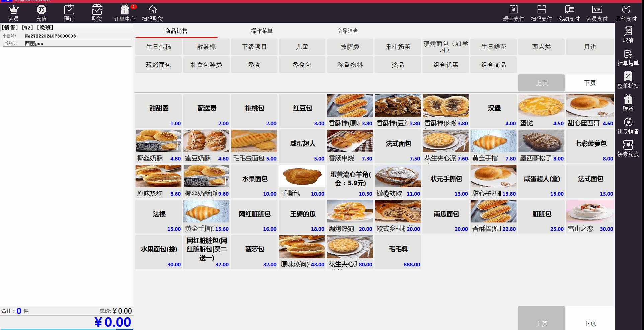
Task: Add 橄榄软欧 priced 11.00
Action: (x=398, y=181)
